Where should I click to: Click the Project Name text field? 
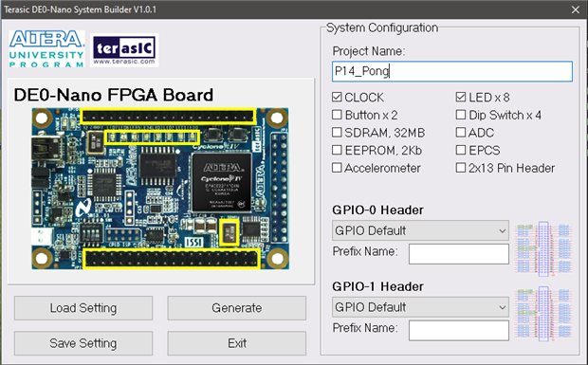[x=452, y=71]
